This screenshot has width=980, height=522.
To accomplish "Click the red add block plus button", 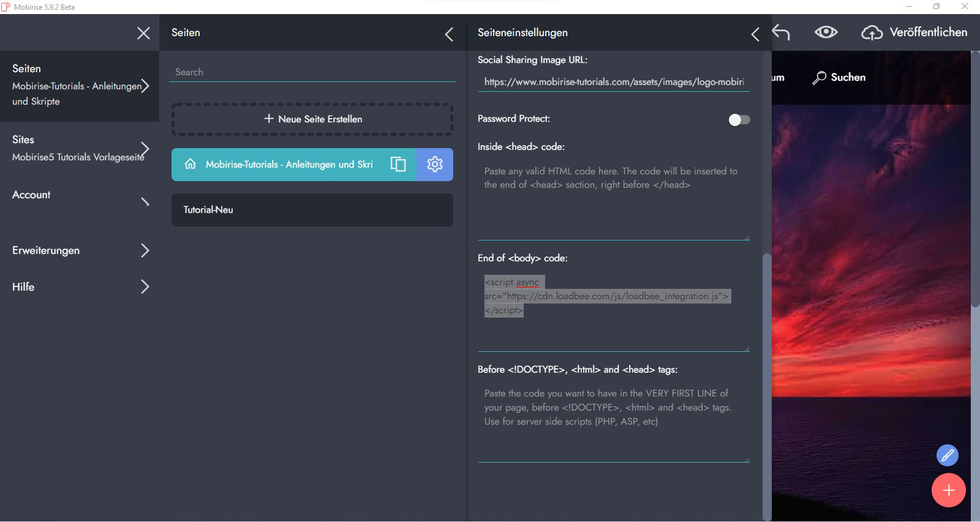I will [948, 490].
